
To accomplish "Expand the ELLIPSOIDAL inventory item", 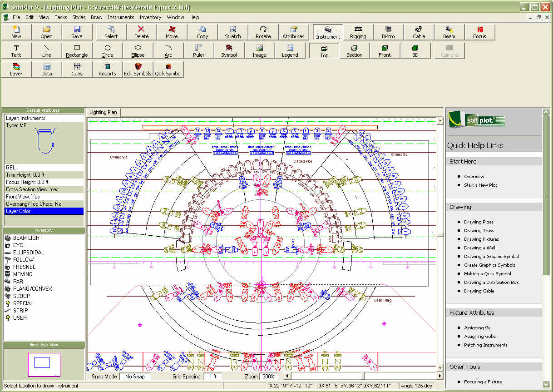I will click(x=28, y=252).
